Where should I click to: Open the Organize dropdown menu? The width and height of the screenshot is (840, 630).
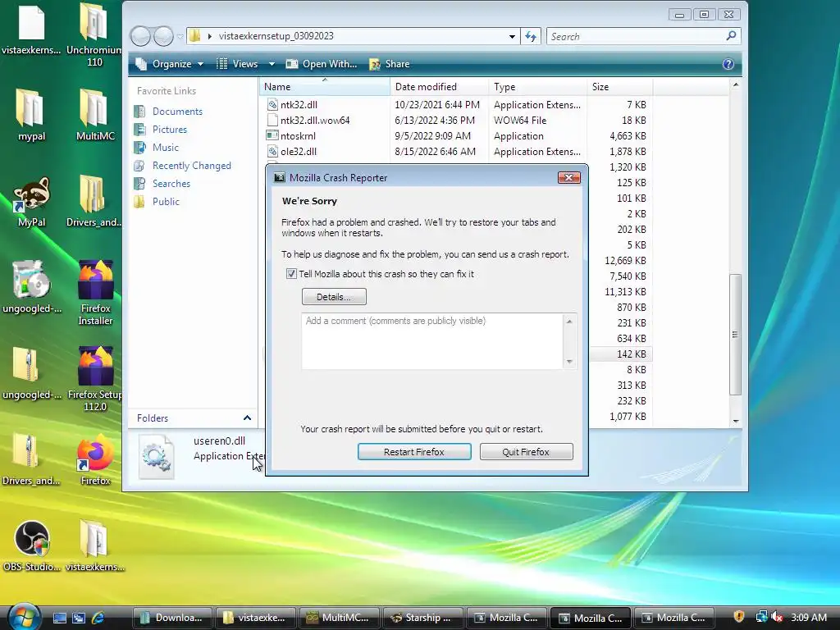[x=169, y=64]
